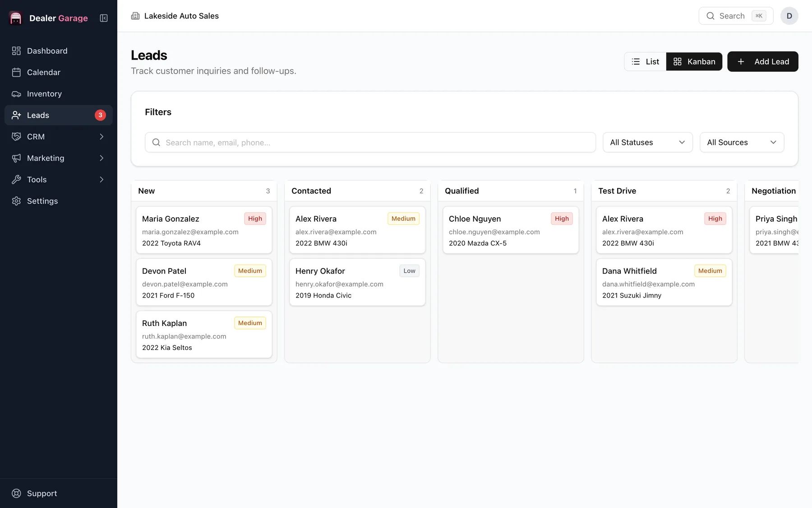
Task: Click the Qualified column header
Action: pos(511,191)
